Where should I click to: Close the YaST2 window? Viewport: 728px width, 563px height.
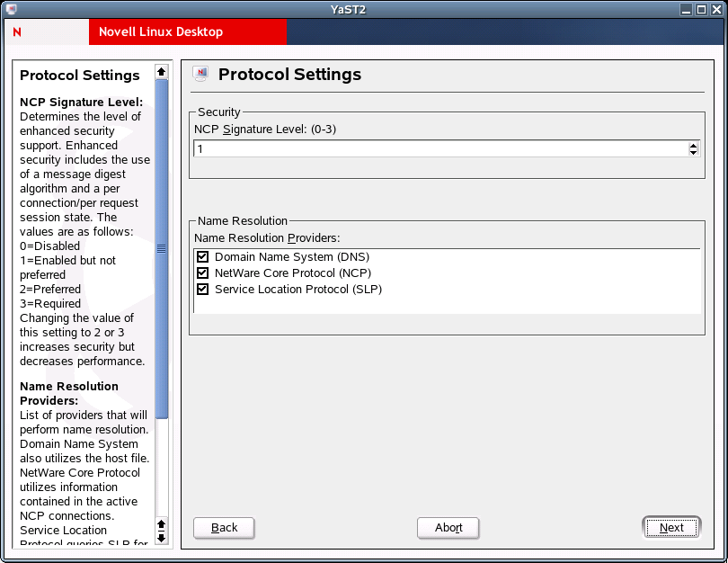717,9
